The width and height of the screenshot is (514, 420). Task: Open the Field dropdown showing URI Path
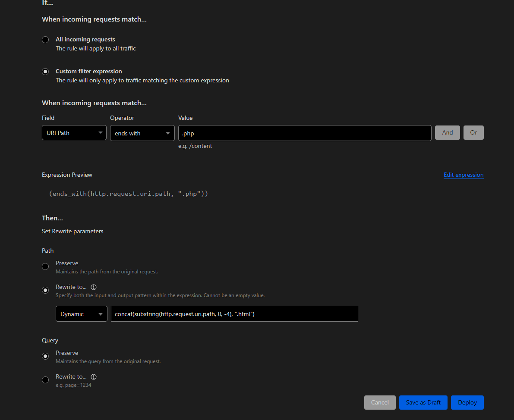74,133
